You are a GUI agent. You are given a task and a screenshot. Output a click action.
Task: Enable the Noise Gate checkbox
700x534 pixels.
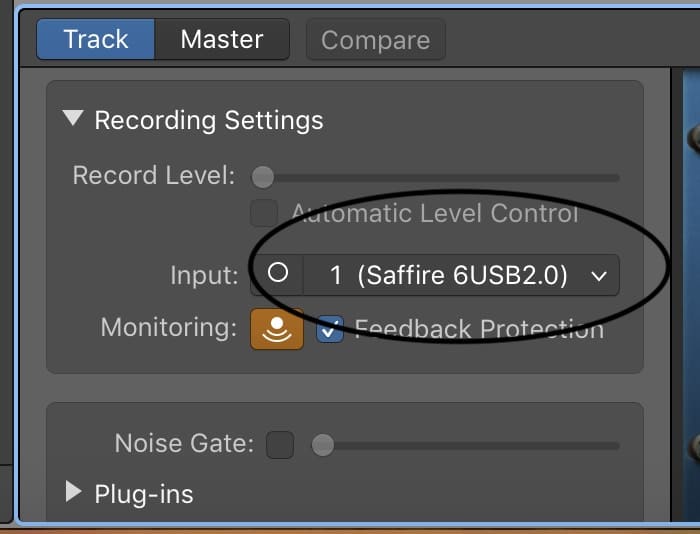coord(280,445)
